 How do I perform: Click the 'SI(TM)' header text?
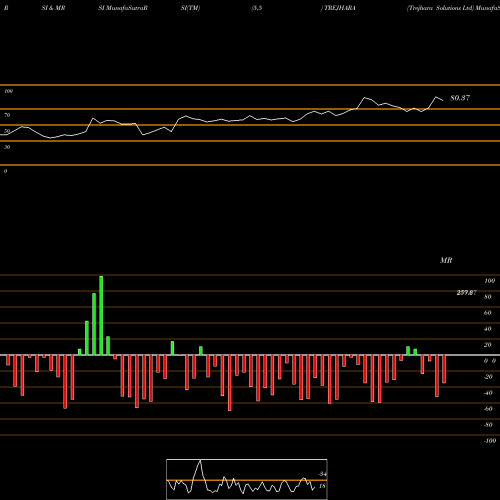coord(190,8)
